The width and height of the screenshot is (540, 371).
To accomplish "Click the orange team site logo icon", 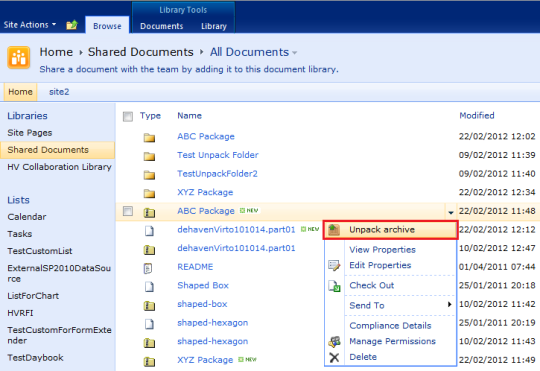I will 19,58.
